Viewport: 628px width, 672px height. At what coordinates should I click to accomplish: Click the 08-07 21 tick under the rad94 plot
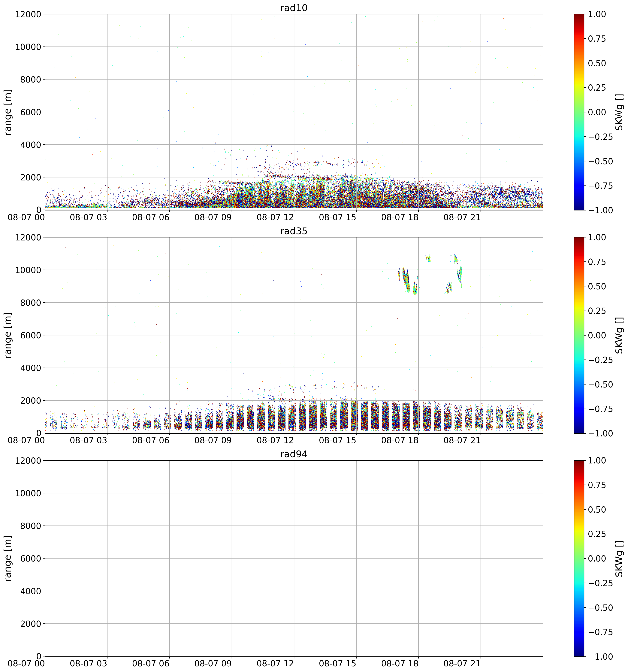point(462,664)
